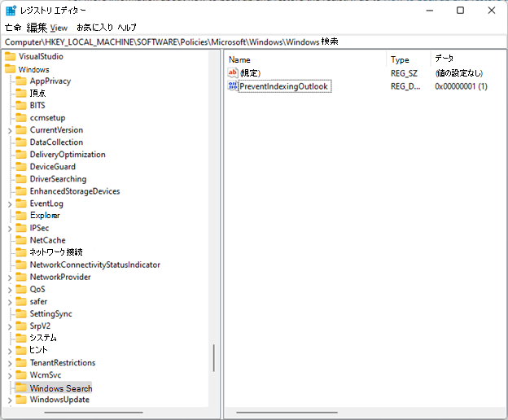Click the NetCache folder icon
Screen dimensions: 508x420
21,240
